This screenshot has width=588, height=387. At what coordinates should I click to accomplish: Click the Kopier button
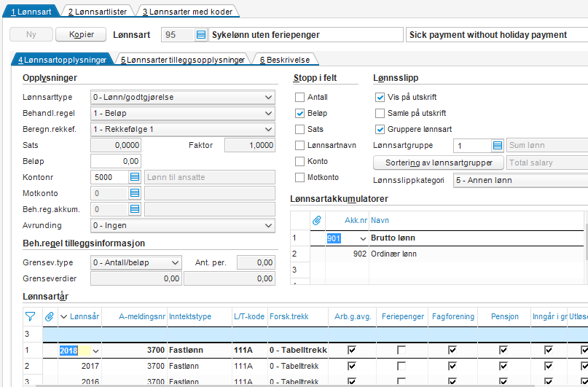click(x=81, y=34)
